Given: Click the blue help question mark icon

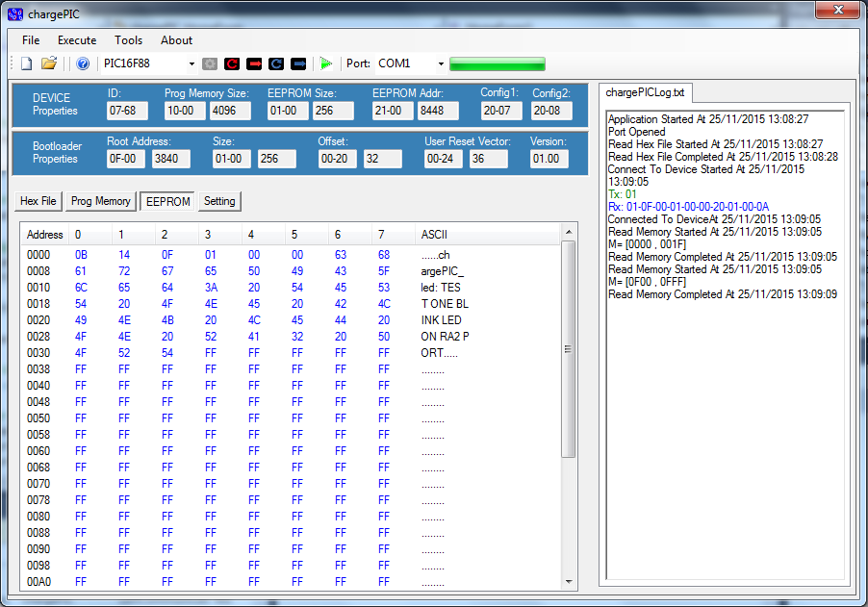Looking at the screenshot, I should pos(83,63).
